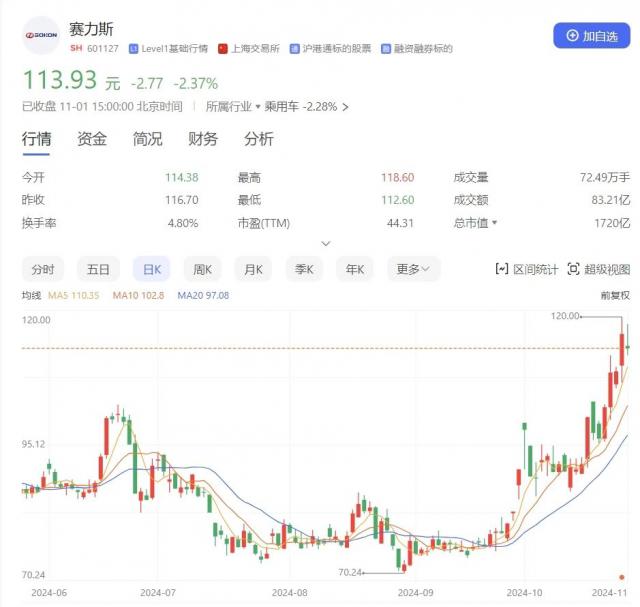The width and height of the screenshot is (640, 607).
Task: Click the Level1基础行情 badge icon
Action: tap(134, 48)
